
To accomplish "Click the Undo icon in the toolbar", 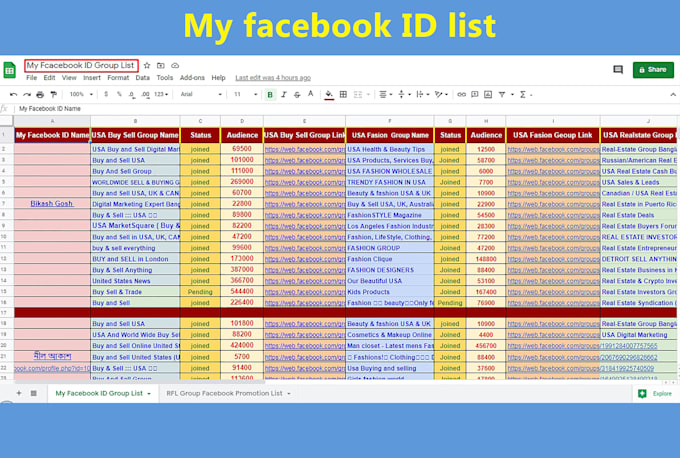I will click(13, 95).
